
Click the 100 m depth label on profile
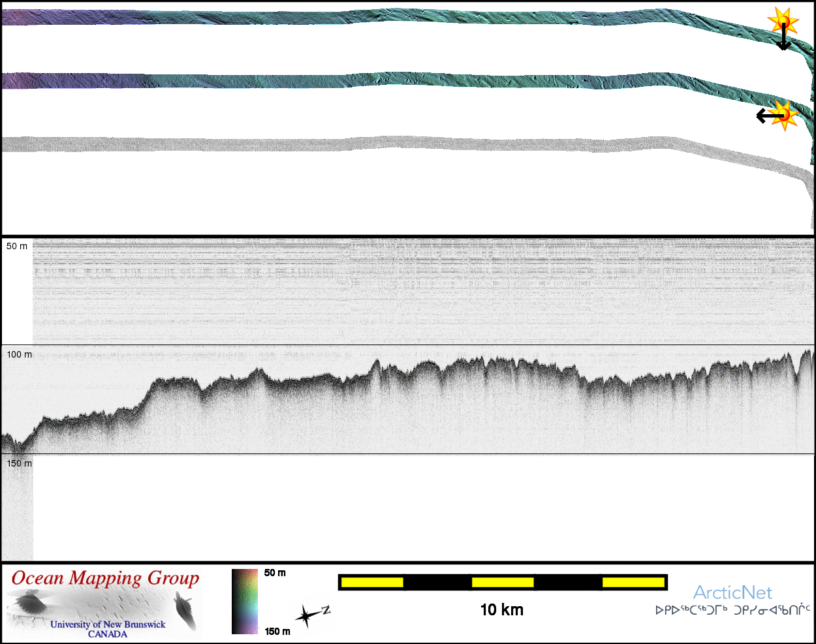(x=19, y=354)
